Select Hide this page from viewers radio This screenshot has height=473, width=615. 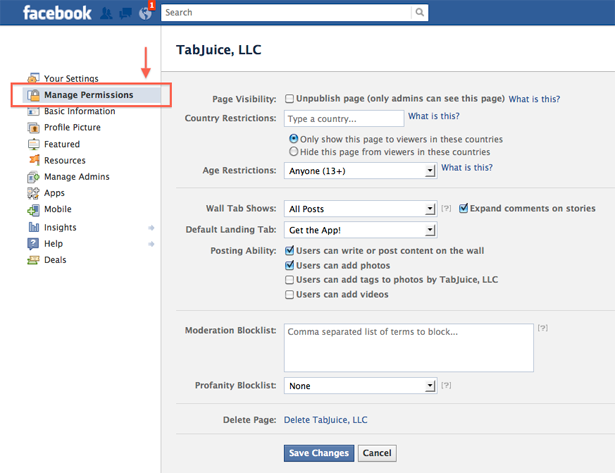293,151
